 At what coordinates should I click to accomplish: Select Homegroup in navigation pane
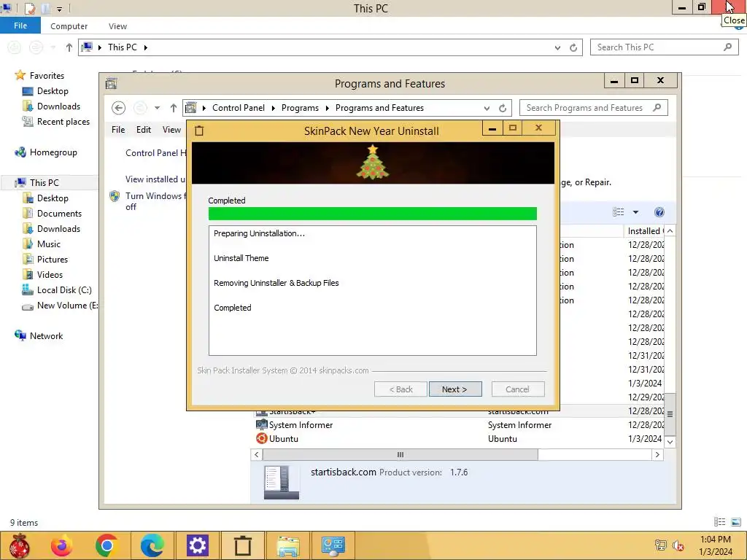(x=53, y=152)
